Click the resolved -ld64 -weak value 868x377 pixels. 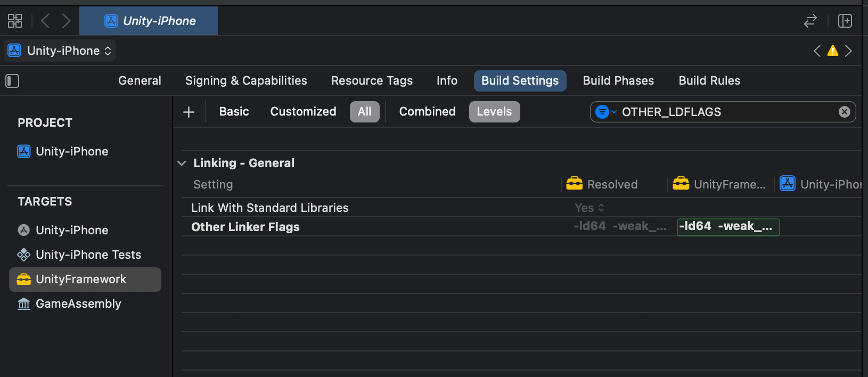point(620,226)
